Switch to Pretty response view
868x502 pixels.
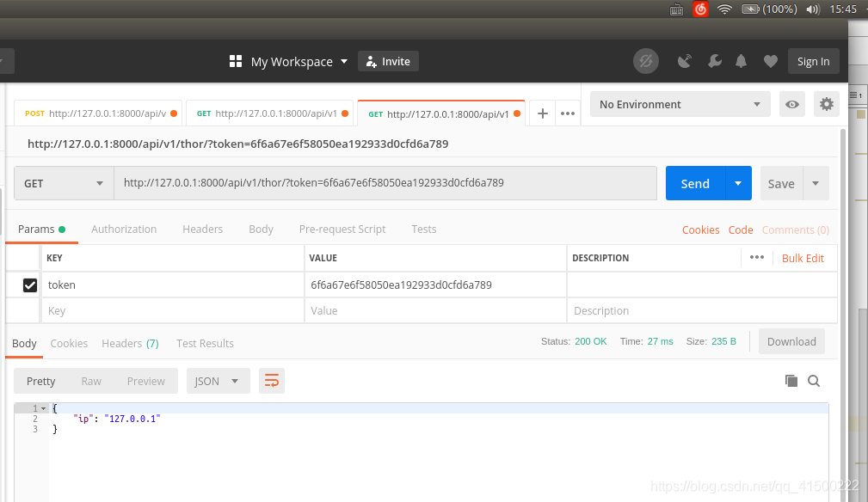click(x=41, y=381)
